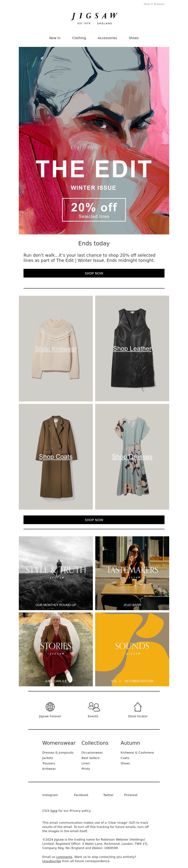
Task: Open the New in menu item
Action: 55,38
